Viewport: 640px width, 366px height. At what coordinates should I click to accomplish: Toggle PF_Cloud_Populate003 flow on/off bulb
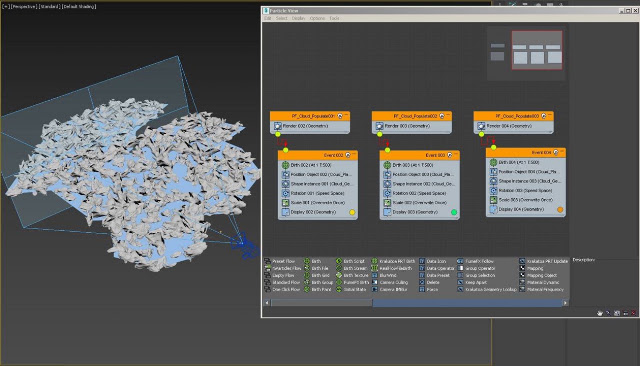(x=543, y=116)
